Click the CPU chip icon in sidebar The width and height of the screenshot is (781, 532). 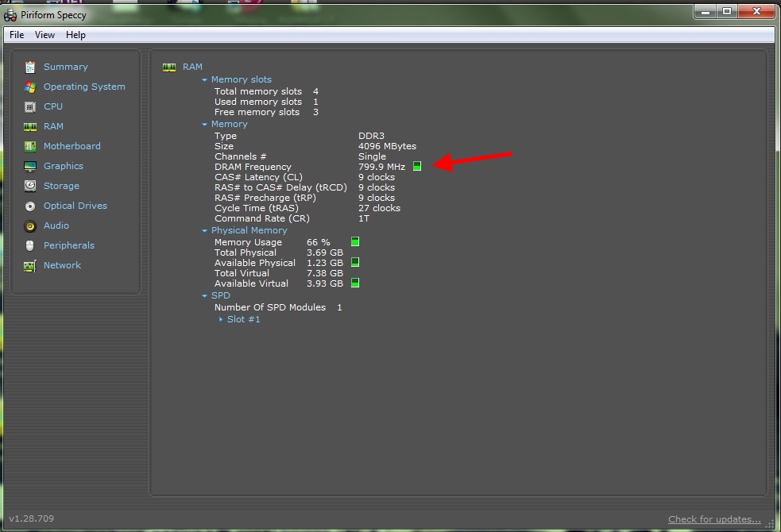click(30, 106)
